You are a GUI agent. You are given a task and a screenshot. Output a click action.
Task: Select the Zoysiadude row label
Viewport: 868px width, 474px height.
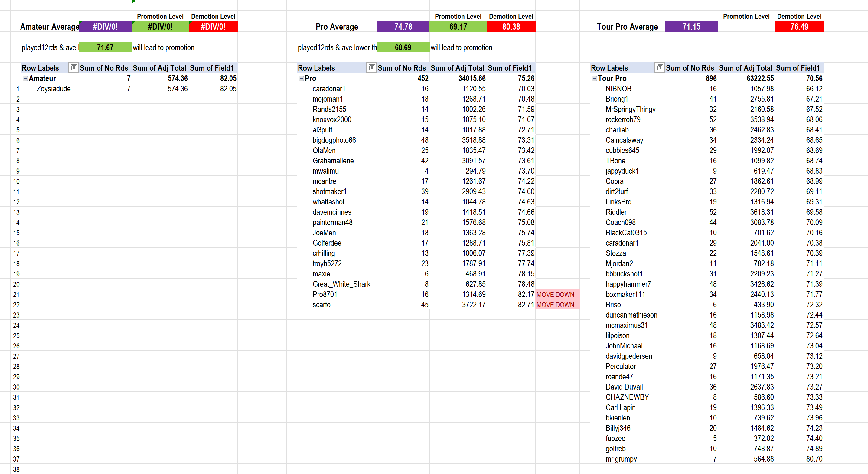pos(54,89)
